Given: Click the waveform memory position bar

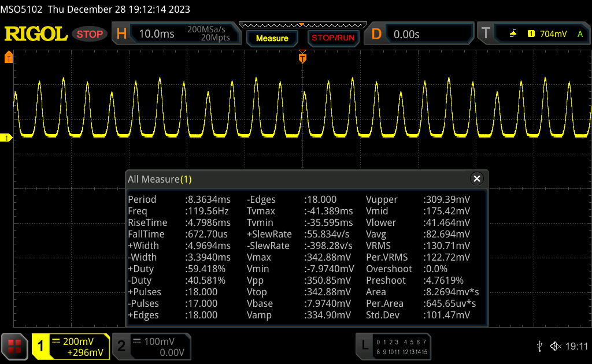Looking at the screenshot, I should pos(303,25).
